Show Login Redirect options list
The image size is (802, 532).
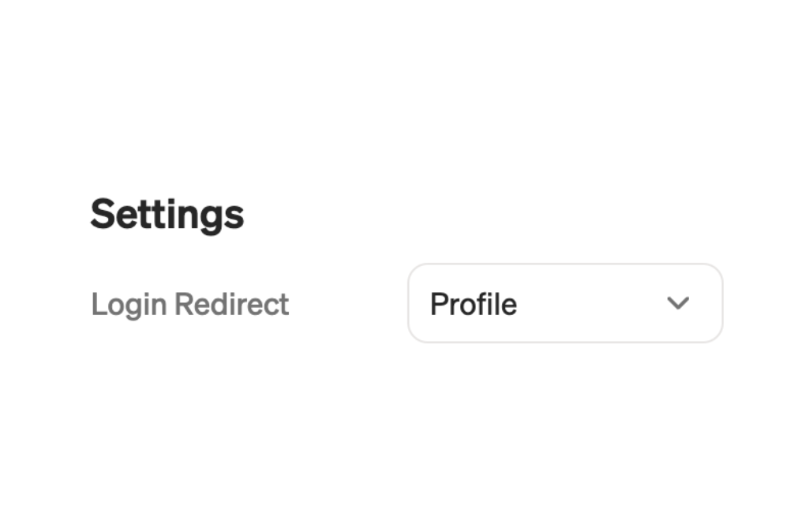coord(565,303)
